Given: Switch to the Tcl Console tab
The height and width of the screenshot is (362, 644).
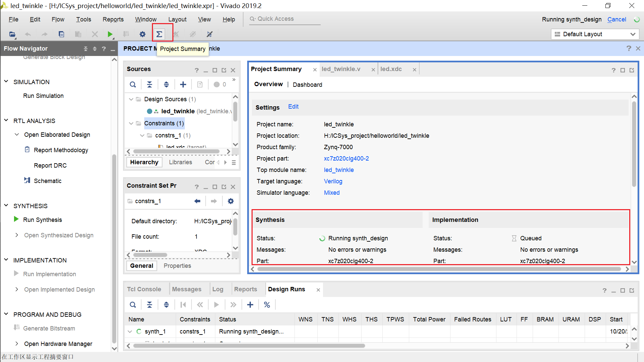Looking at the screenshot, I should coord(144,289).
